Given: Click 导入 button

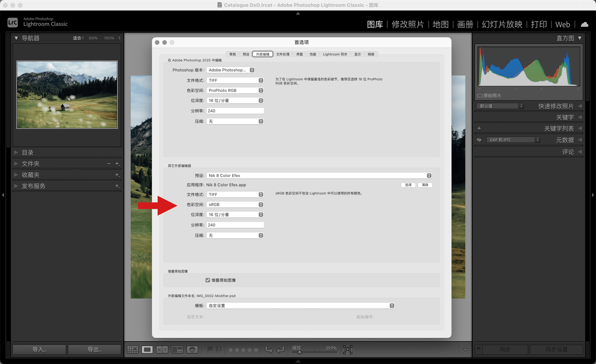Looking at the screenshot, I should tap(39, 349).
